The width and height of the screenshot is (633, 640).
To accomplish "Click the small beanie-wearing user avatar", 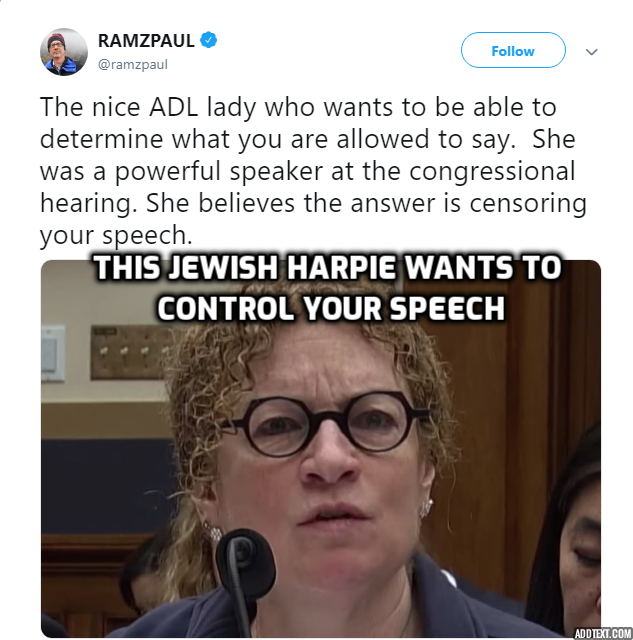I will point(64,52).
